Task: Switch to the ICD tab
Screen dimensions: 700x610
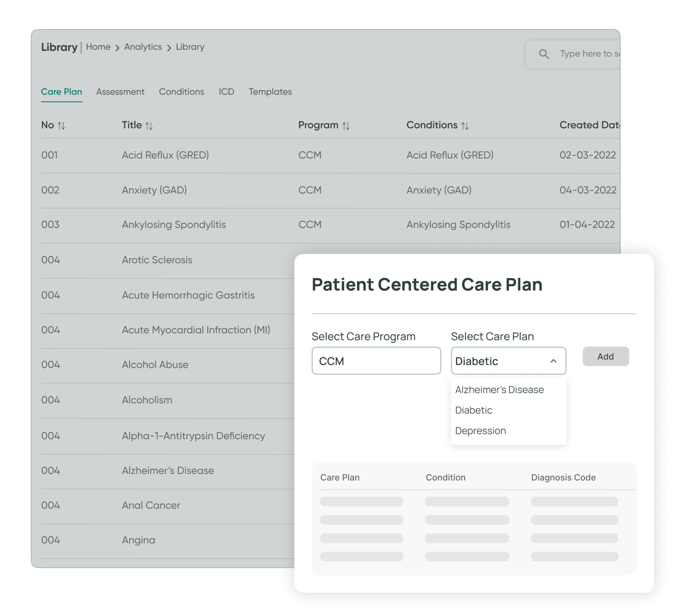Action: pyautogui.click(x=227, y=91)
